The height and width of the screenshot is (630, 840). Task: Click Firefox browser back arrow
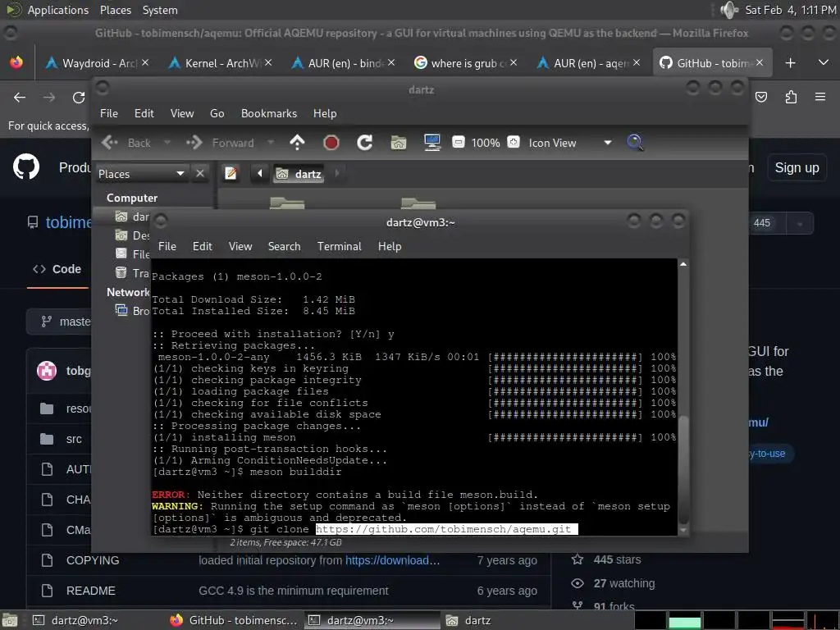click(20, 98)
